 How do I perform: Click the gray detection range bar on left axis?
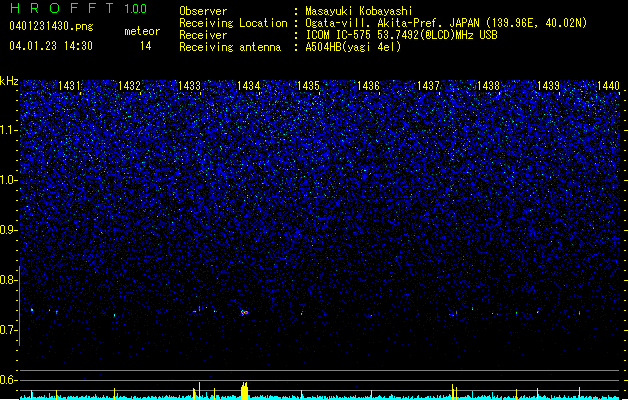19,305
